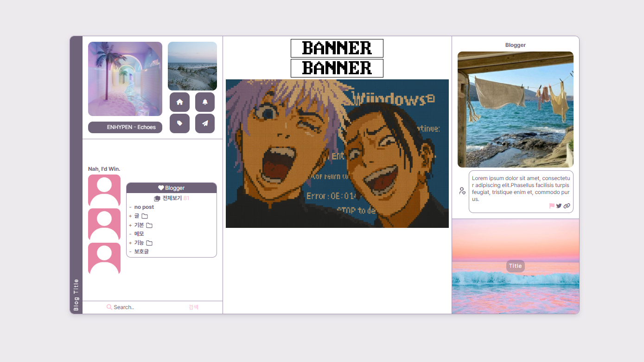
Task: Open the 'no post' category
Action: point(144,207)
